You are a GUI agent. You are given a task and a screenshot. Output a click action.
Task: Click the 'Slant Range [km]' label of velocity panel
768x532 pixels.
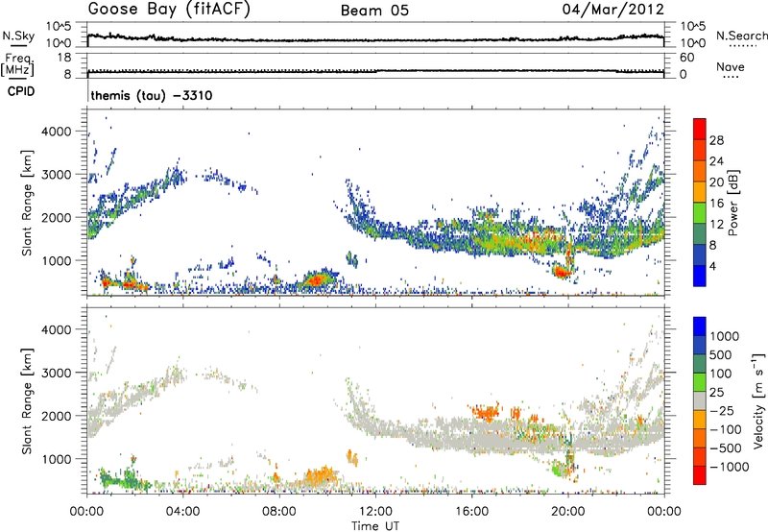point(27,400)
